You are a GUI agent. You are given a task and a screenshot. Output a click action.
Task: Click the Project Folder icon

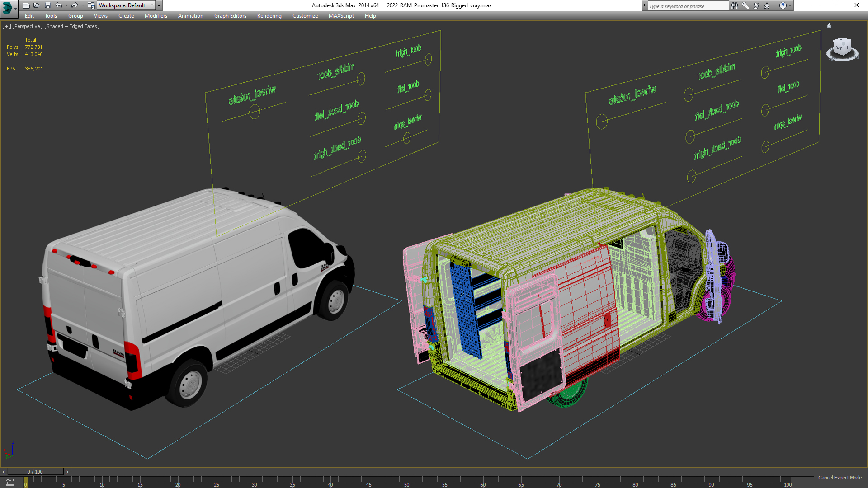point(91,5)
